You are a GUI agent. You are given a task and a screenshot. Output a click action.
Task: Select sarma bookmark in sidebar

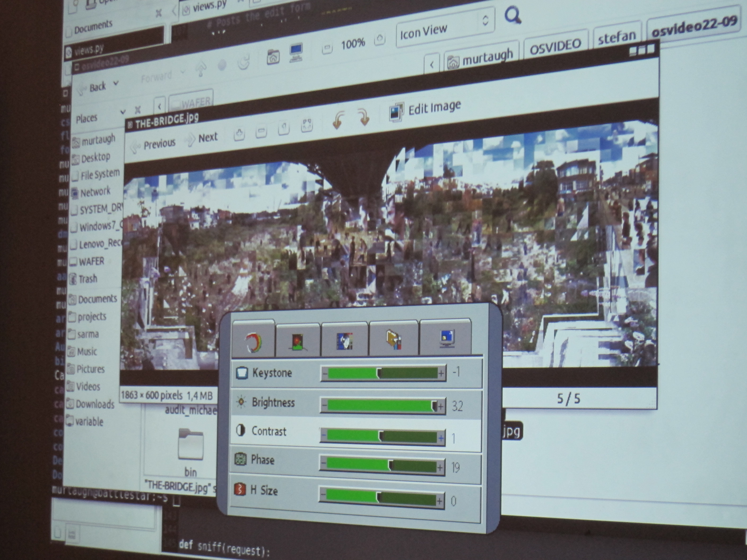point(83,335)
